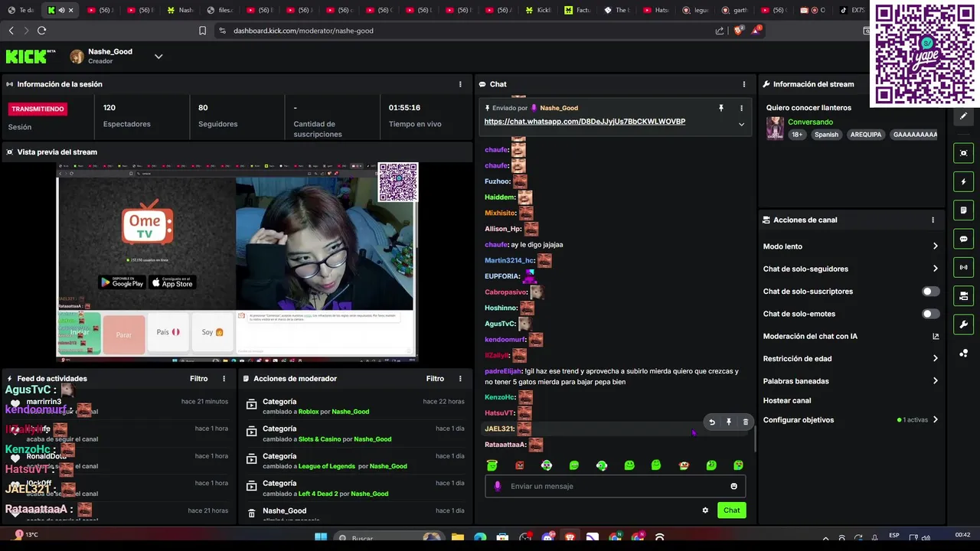Toggle Chat de solo-emotes switch
This screenshot has height=551, width=980.
(x=930, y=314)
